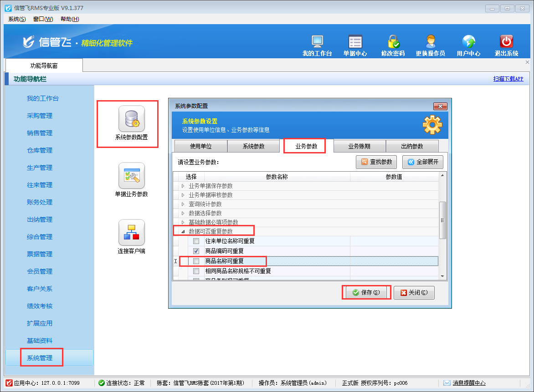
Task: Click 更换操作员 user icon
Action: click(430, 42)
